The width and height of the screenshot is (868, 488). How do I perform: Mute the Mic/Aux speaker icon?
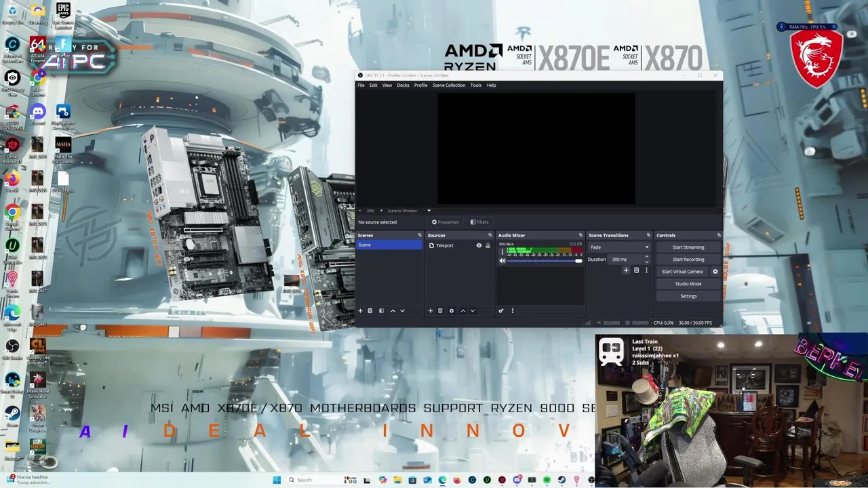(x=502, y=260)
